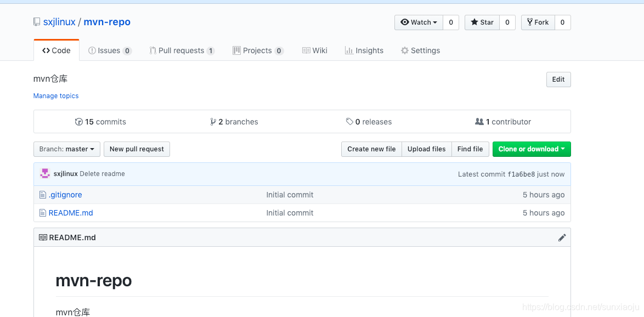This screenshot has width=644, height=317.
Task: Click the README.md file icon in file list
Action: (x=43, y=213)
